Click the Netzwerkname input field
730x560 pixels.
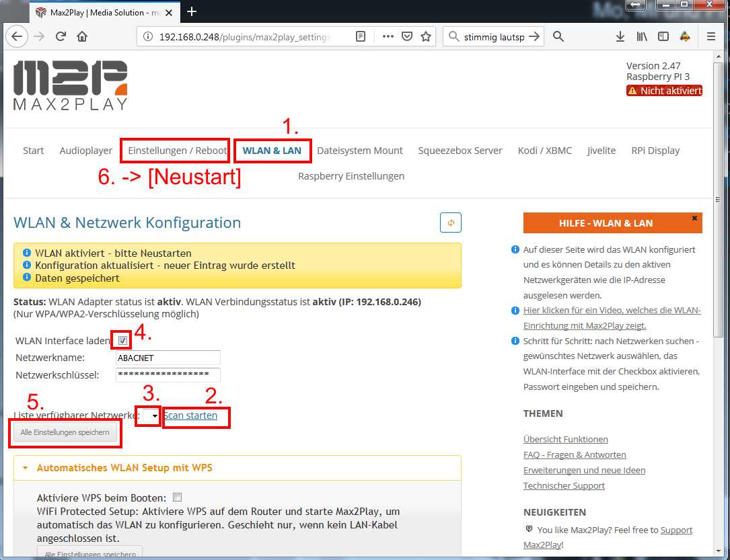pyautogui.click(x=168, y=358)
